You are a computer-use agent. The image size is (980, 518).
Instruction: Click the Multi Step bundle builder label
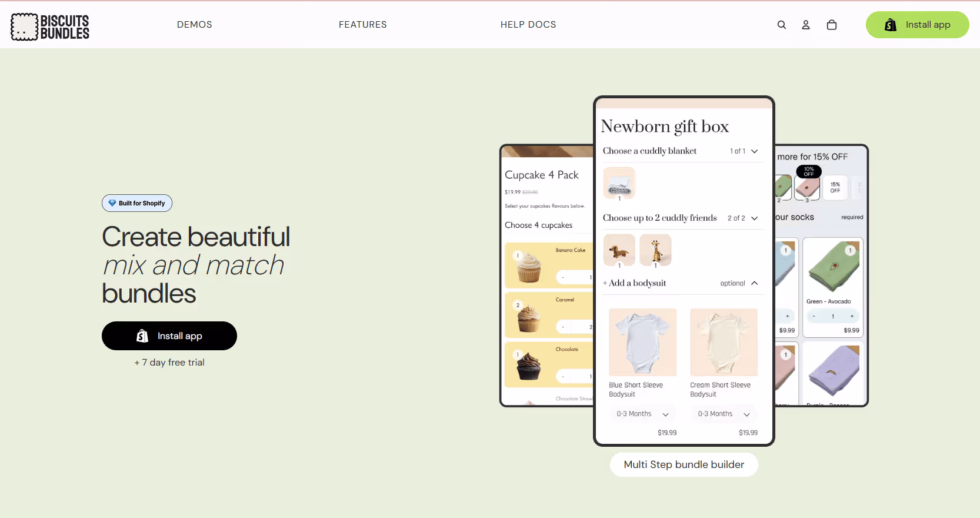point(684,464)
